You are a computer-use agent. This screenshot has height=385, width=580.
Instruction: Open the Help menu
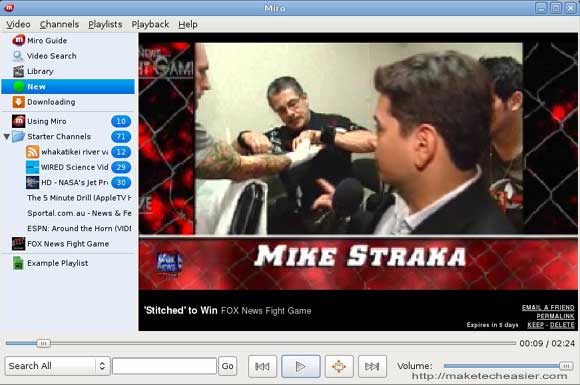point(188,24)
